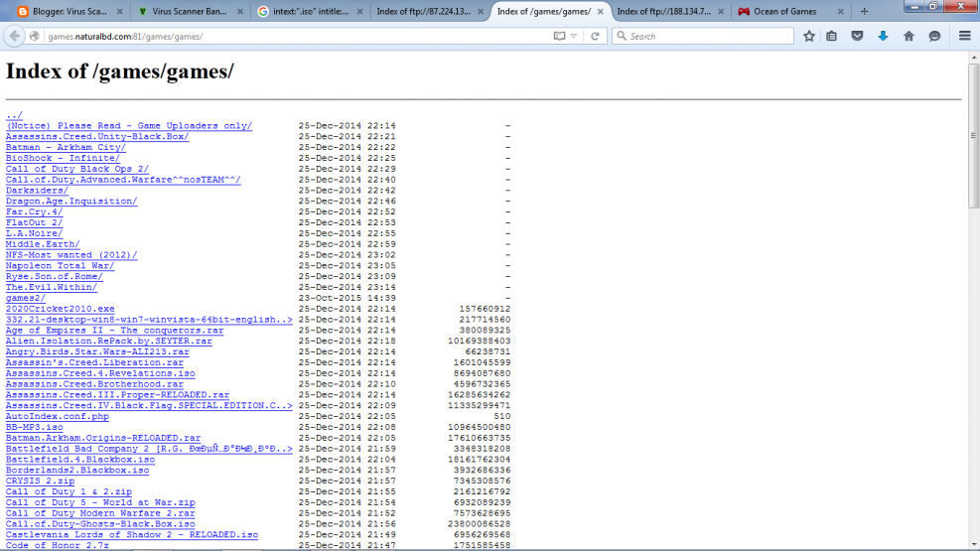Expand the address bar history dropdown arrow
Screen dimensions: 980x551
click(574, 36)
